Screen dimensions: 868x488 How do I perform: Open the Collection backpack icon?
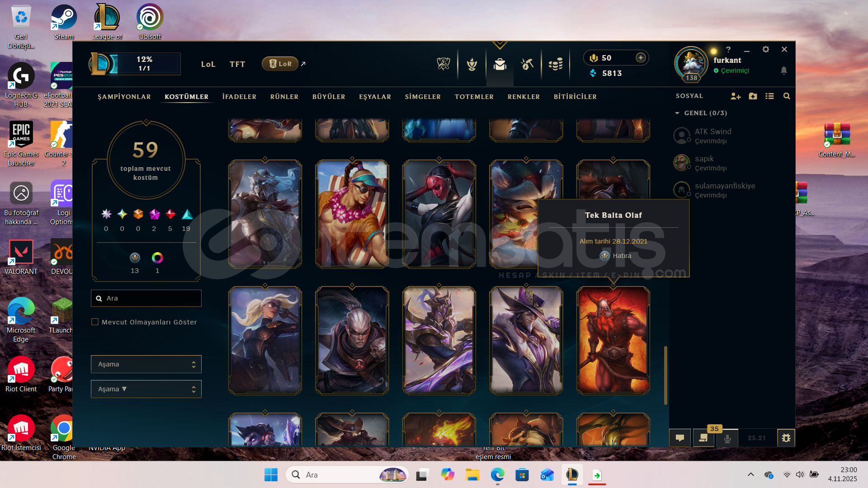pyautogui.click(x=500, y=65)
